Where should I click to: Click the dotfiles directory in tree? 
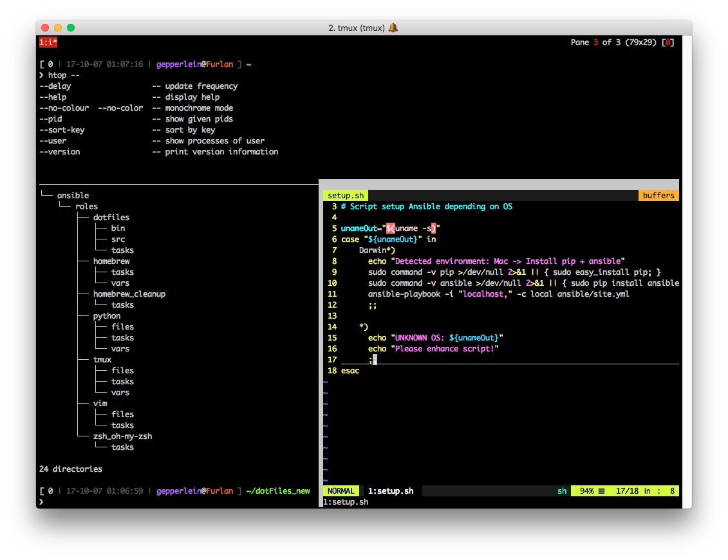coord(111,218)
